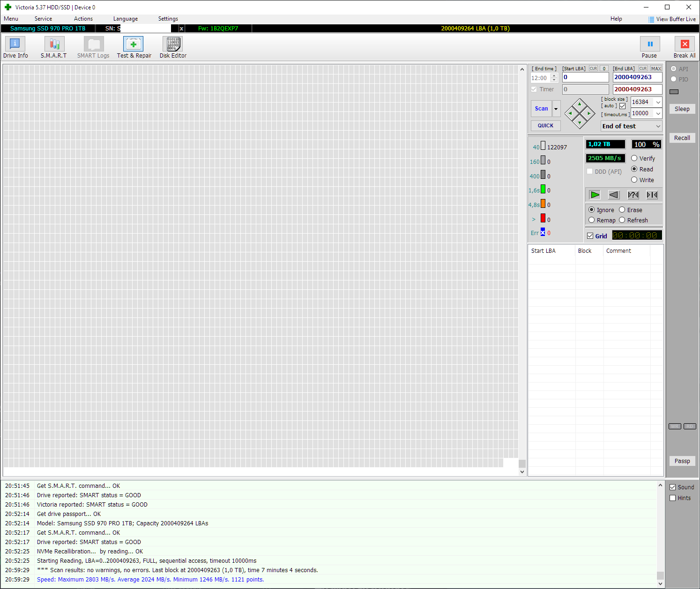Click the small gray indicator under PIO

click(674, 92)
